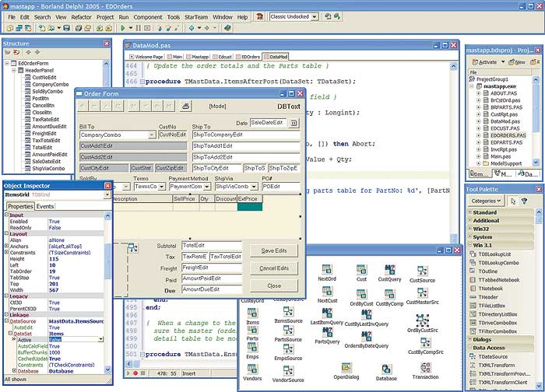Click Activate in project manager
Image resolution: width=545 pixels, height=392 pixels.
pyautogui.click(x=485, y=62)
